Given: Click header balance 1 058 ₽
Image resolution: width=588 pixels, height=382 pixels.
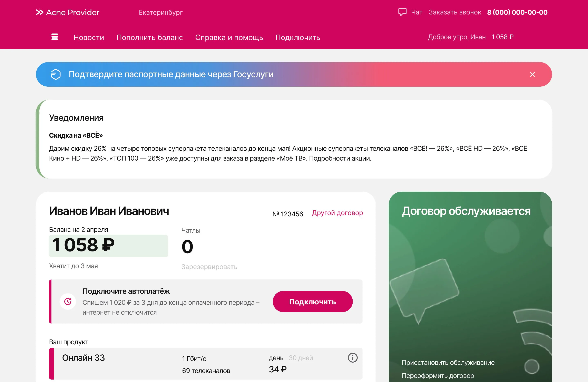Looking at the screenshot, I should click(502, 37).
